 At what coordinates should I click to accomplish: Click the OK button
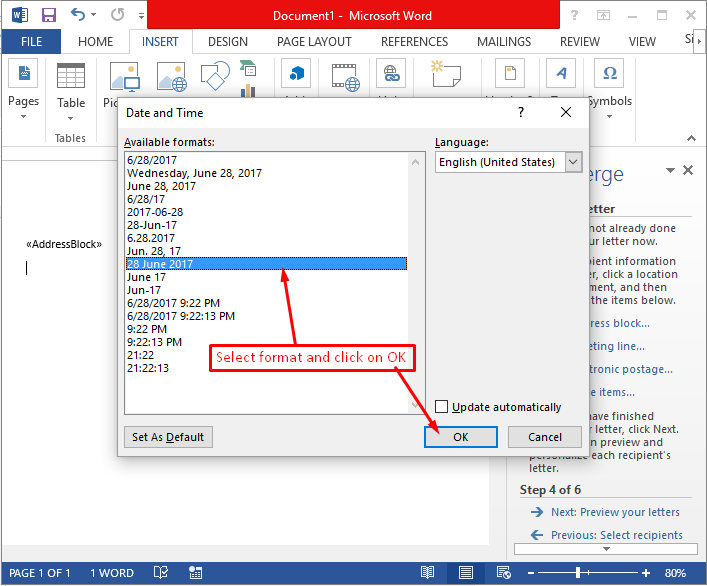pyautogui.click(x=461, y=437)
